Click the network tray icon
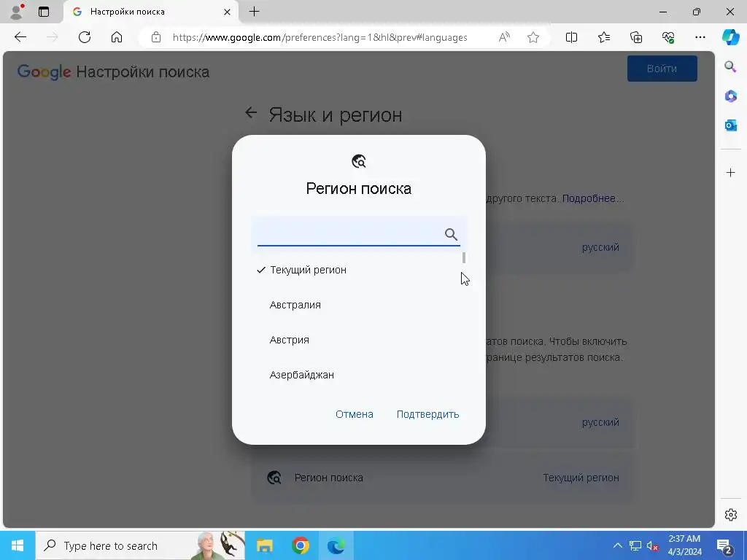This screenshot has width=747, height=560. point(635,545)
